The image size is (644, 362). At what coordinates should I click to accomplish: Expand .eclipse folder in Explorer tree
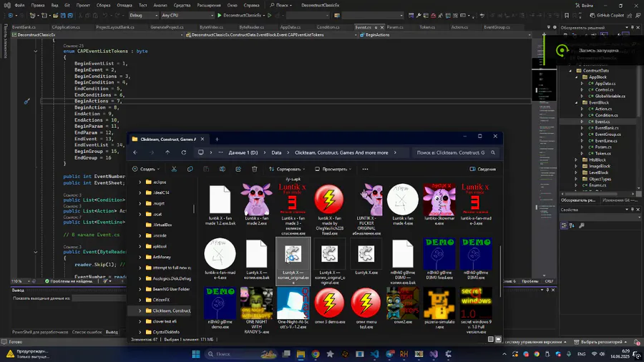[x=140, y=182]
